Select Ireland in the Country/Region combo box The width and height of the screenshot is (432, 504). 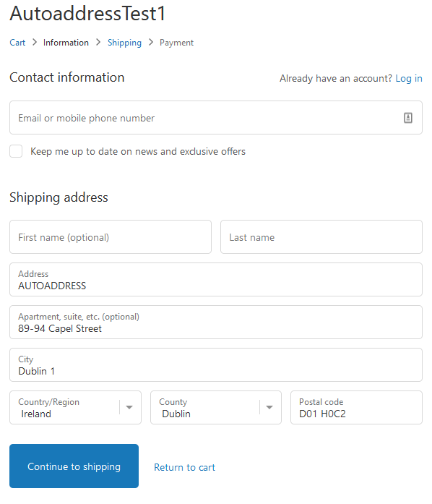75,408
